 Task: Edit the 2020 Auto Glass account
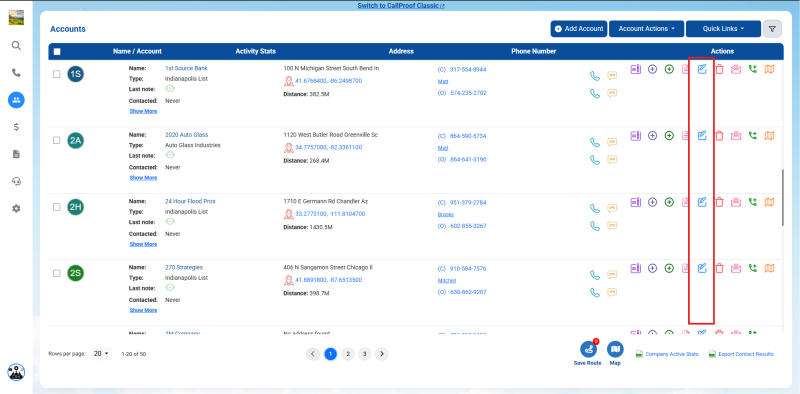click(x=702, y=136)
